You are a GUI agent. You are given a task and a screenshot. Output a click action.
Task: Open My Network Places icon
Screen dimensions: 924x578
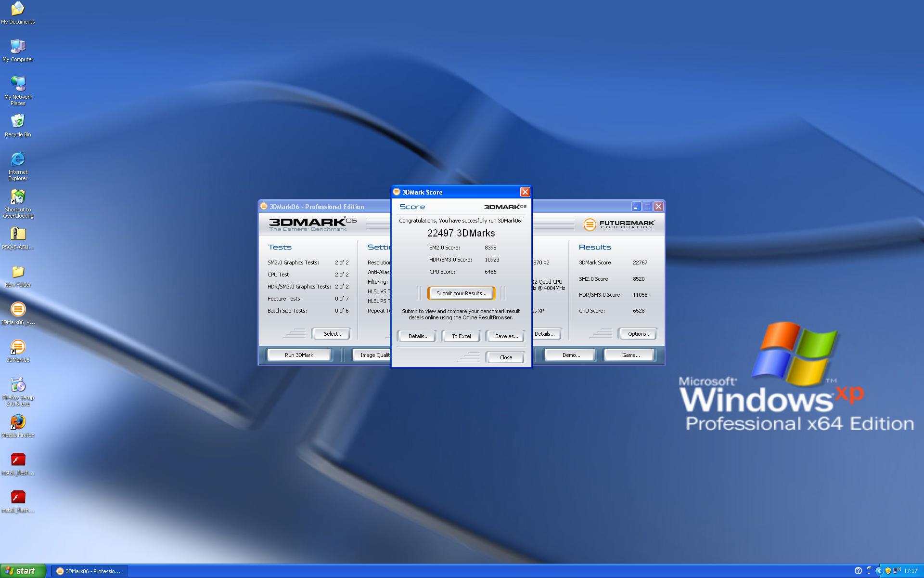(18, 91)
